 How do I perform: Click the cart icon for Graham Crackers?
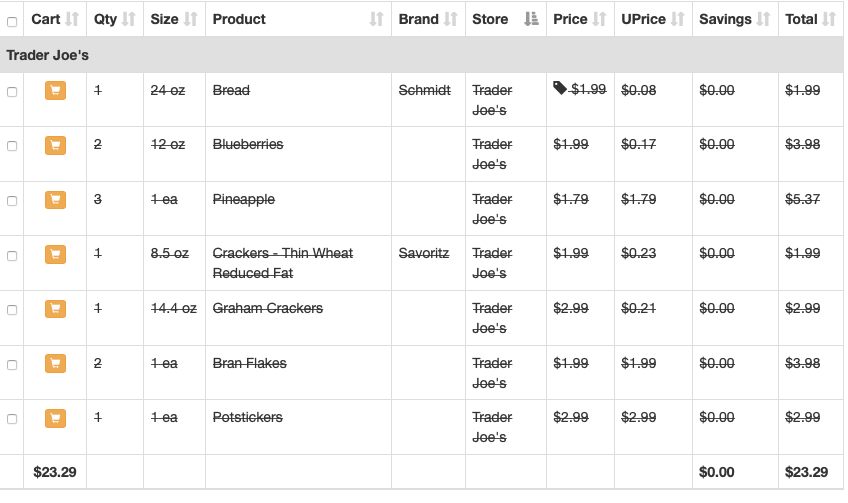coord(55,309)
